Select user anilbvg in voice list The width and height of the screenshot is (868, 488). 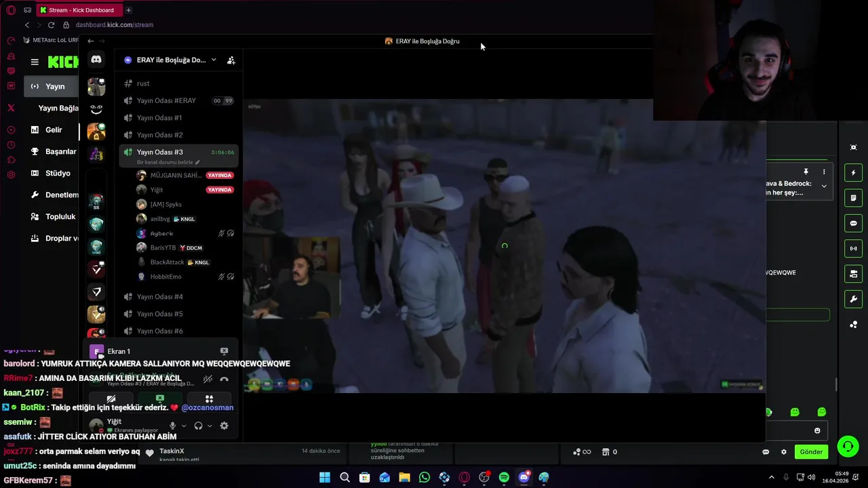coord(160,219)
